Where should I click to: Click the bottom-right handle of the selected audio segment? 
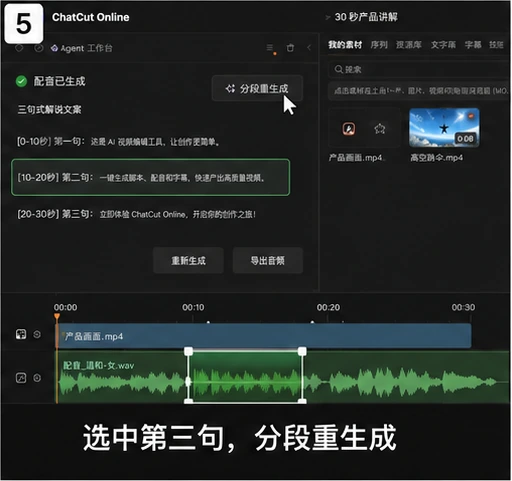(302, 401)
